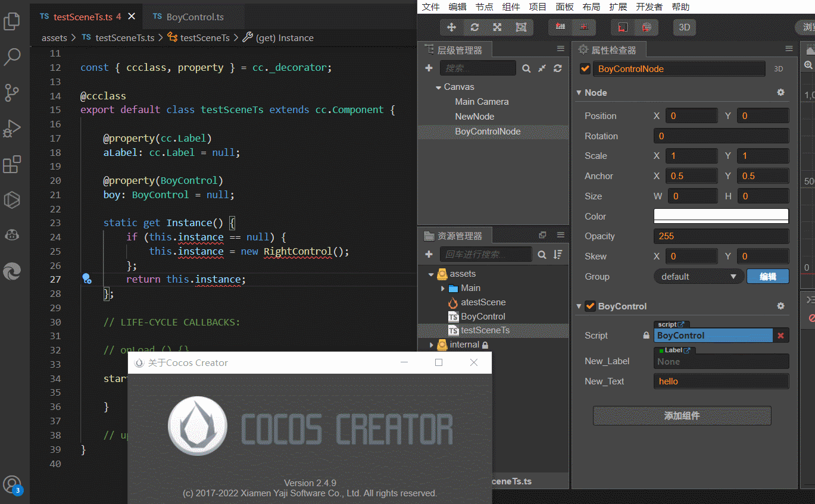Open the 组件 menu

point(511,7)
